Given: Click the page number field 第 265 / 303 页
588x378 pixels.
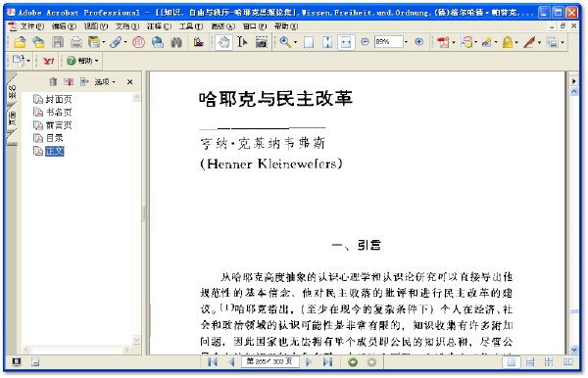Looking at the screenshot, I should point(270,362).
